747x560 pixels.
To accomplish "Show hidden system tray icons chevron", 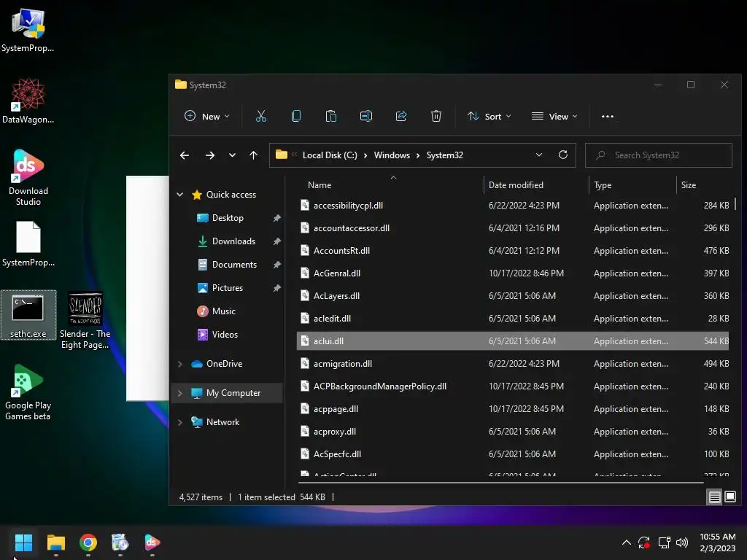I will (627, 542).
